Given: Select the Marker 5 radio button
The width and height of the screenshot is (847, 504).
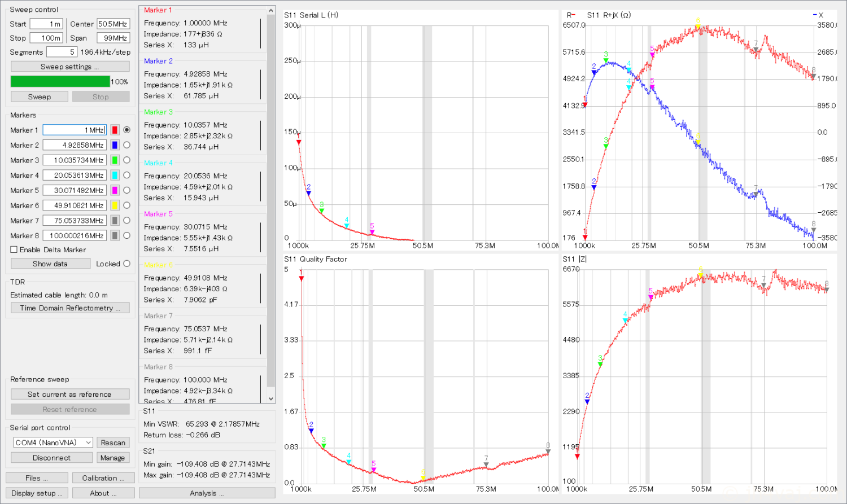Looking at the screenshot, I should pos(126,190).
